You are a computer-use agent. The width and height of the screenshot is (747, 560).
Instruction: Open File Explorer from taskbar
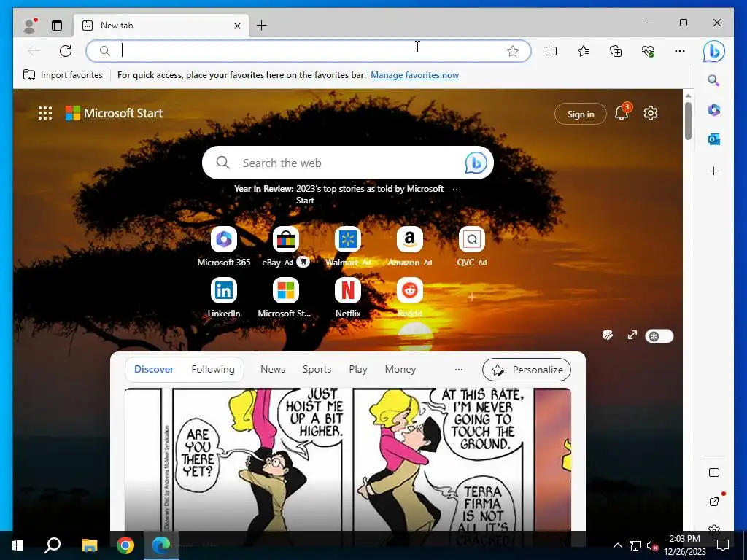[89, 545]
